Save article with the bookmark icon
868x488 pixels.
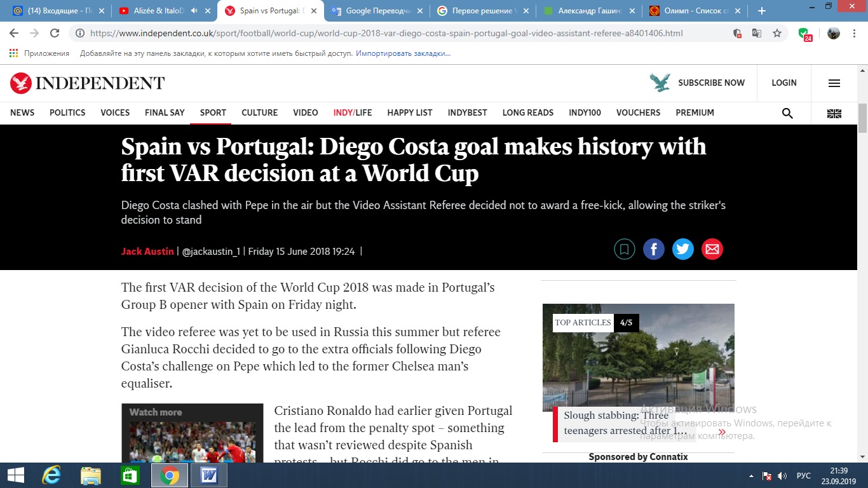624,249
